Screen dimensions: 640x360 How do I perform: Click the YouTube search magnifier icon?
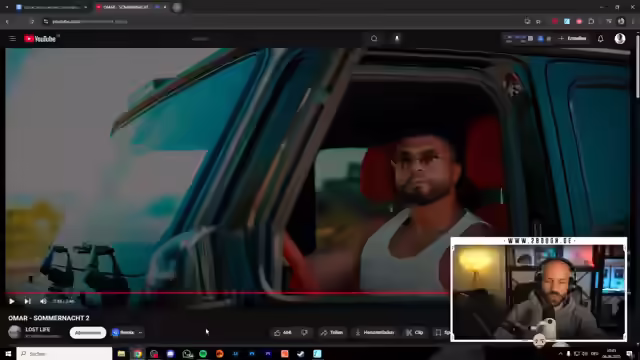pos(374,38)
